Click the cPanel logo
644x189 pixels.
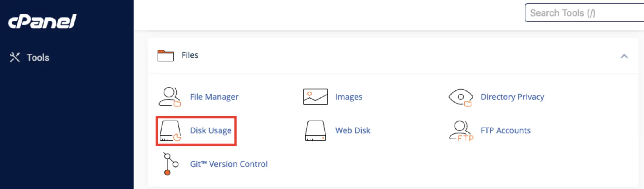(x=42, y=21)
